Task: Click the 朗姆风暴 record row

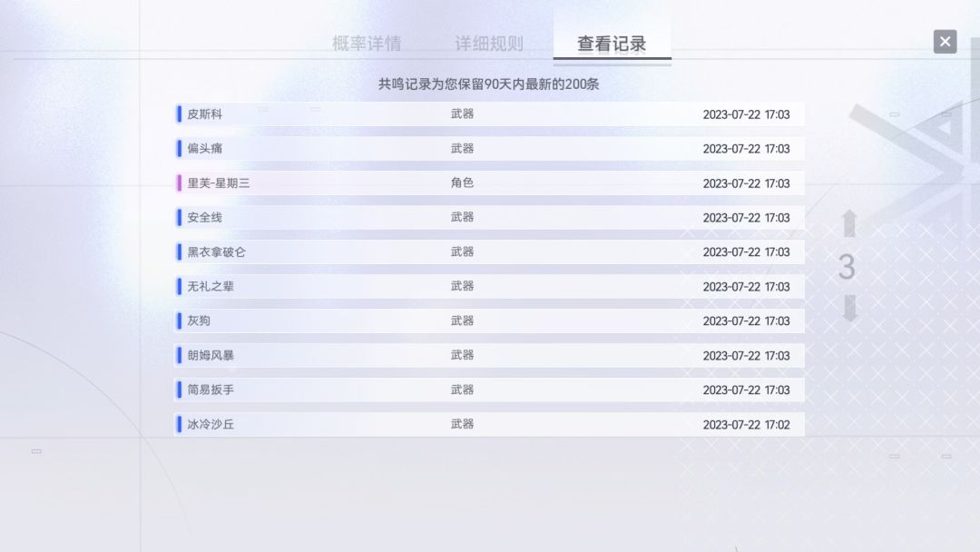Action: (x=489, y=355)
